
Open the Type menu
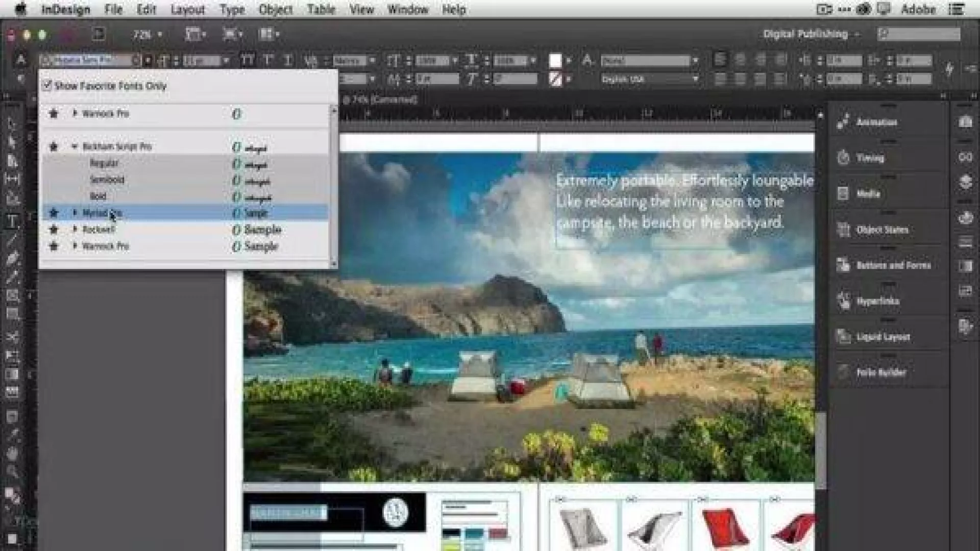coord(232,9)
